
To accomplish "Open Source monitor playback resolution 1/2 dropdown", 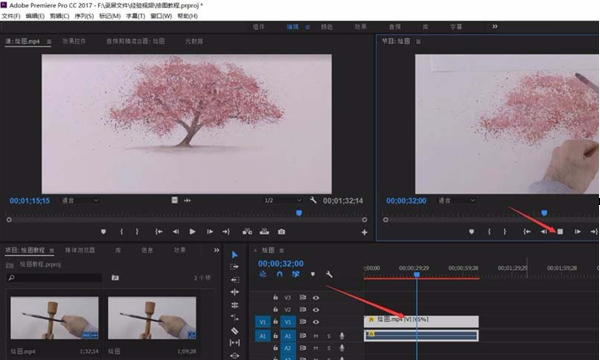I will point(283,200).
